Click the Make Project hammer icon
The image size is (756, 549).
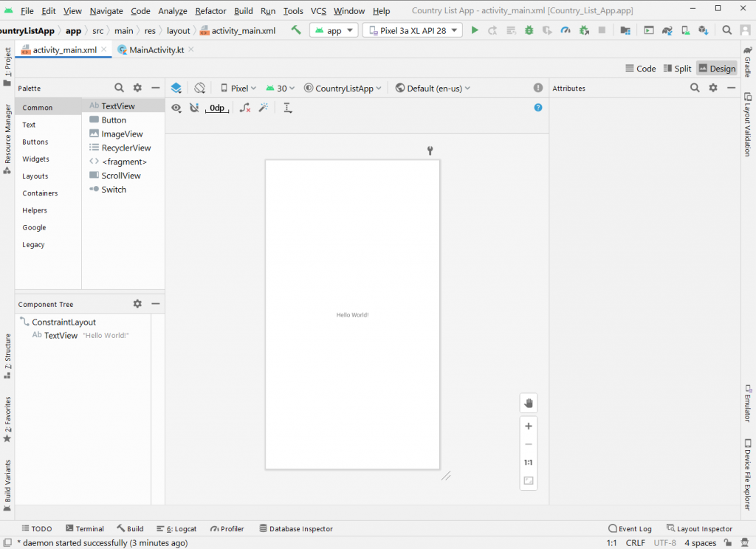coord(296,30)
